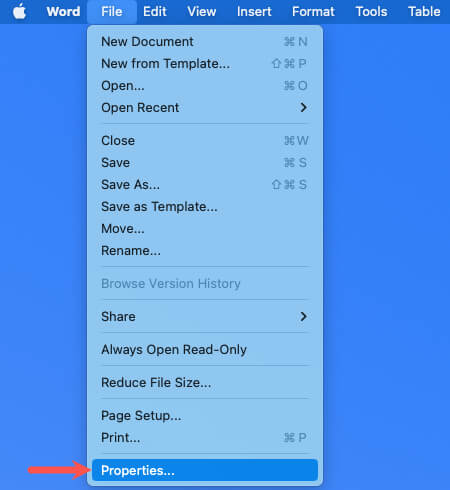Viewport: 450px width, 490px height.
Task: Select Save as Template…
Action: [205, 207]
